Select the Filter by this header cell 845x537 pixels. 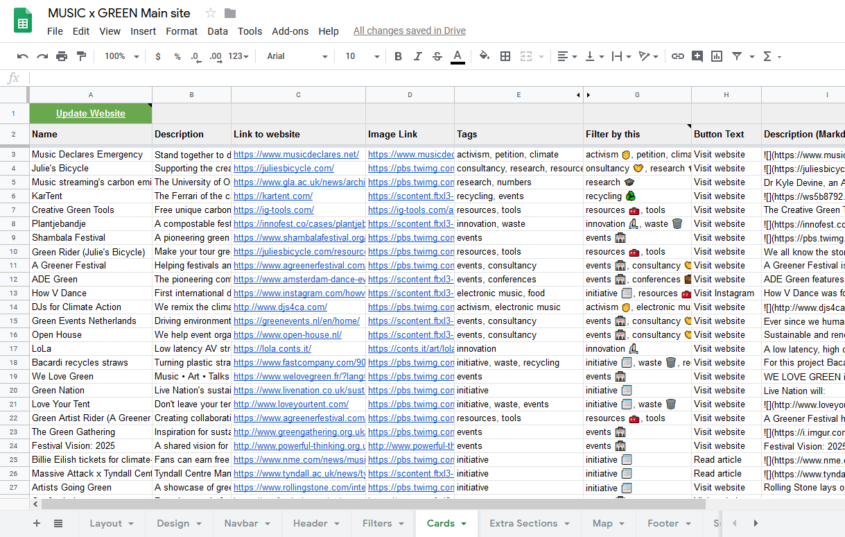click(x=637, y=134)
